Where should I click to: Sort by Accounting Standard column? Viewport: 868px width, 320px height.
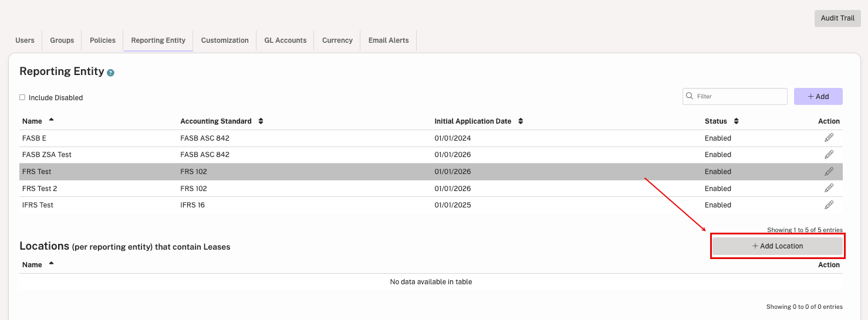[x=222, y=121]
